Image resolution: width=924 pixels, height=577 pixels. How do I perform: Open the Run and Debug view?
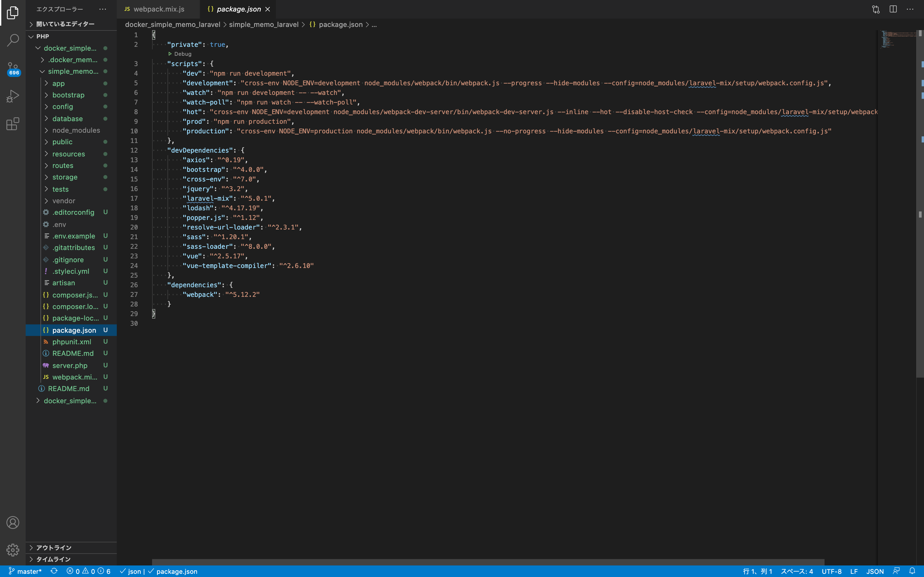(x=13, y=96)
